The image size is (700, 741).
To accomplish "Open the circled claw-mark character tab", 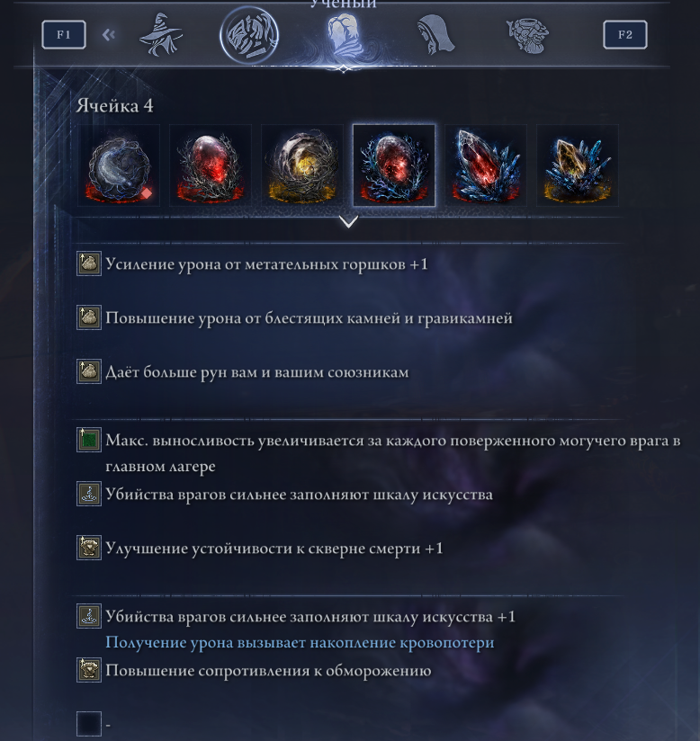I will (249, 35).
